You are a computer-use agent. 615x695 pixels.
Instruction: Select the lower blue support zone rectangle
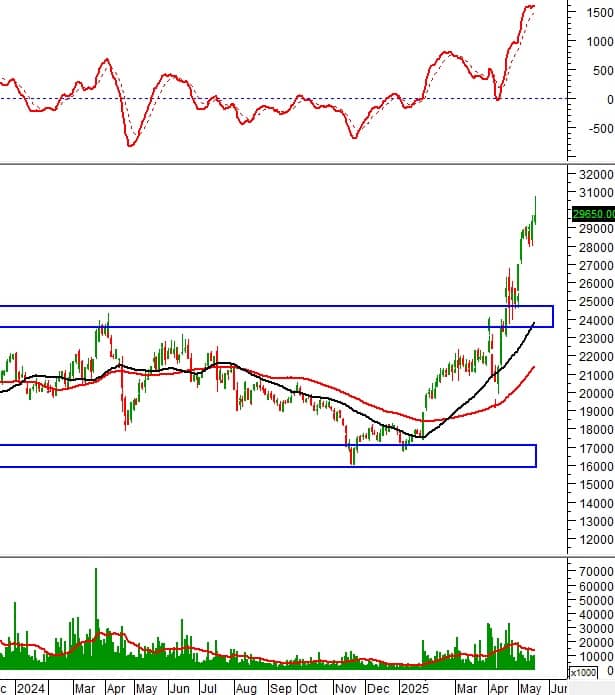[x=268, y=456]
